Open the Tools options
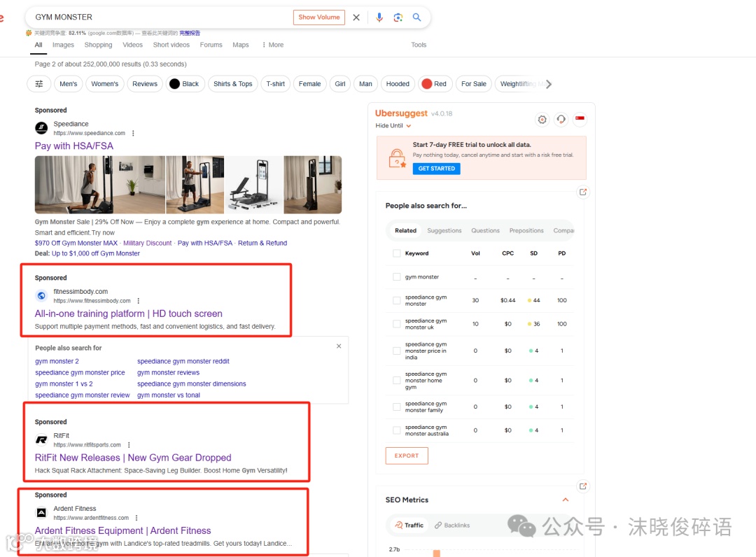756x557 pixels. coord(419,45)
